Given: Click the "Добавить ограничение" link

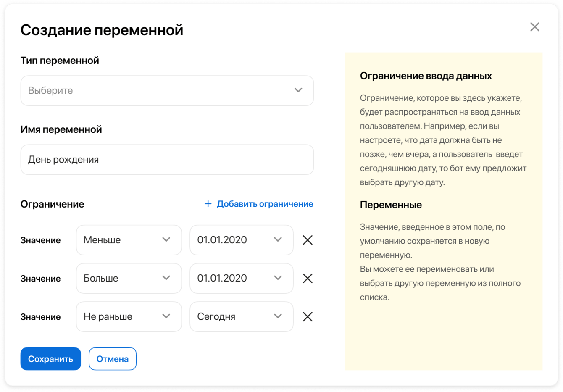Looking at the screenshot, I should [265, 204].
